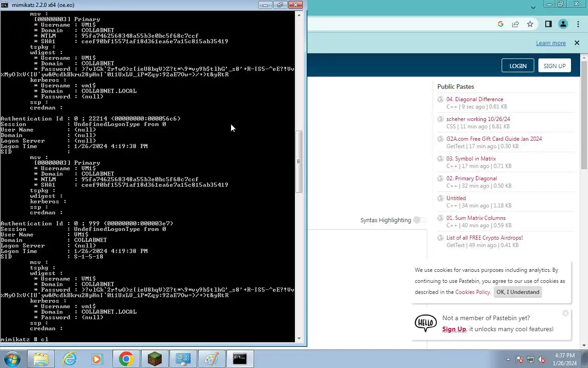Switch to the command prompt taskbar icon
Image resolution: width=588 pixels, height=368 pixels.
(x=240, y=359)
